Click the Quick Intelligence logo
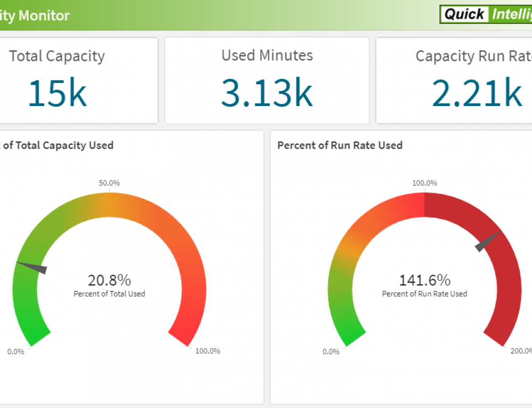The height and width of the screenshot is (408, 532). point(485,14)
